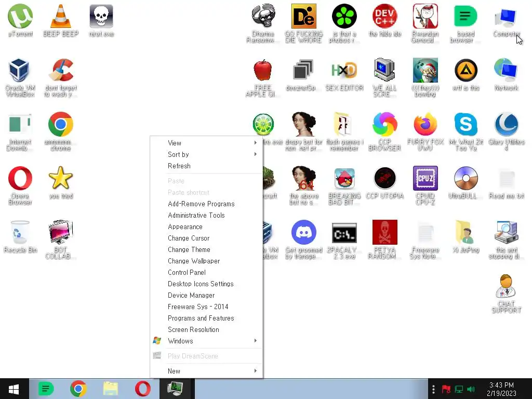Choose Programs and Features menu item
The height and width of the screenshot is (399, 532).
[x=206, y=318]
